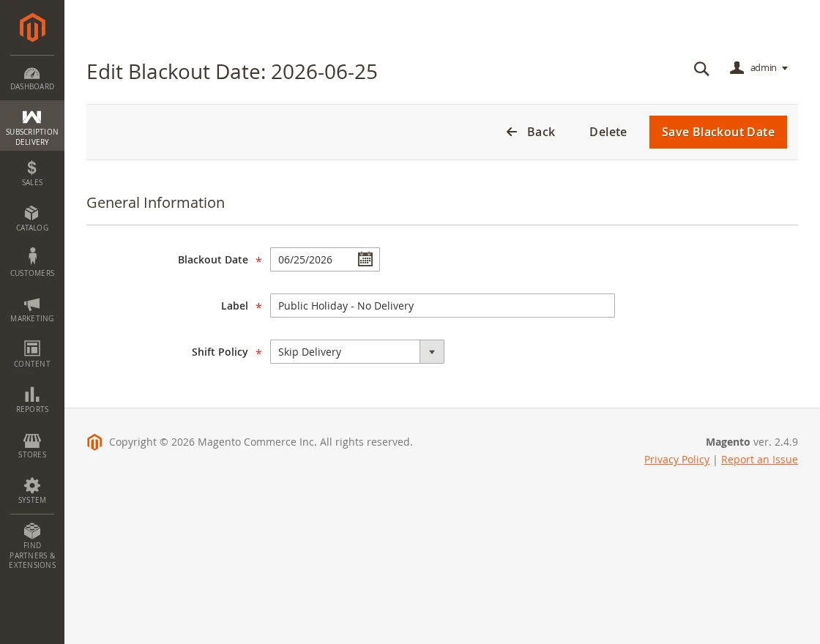Open Find Partners & Extensions
820x644 pixels.
(x=32, y=546)
